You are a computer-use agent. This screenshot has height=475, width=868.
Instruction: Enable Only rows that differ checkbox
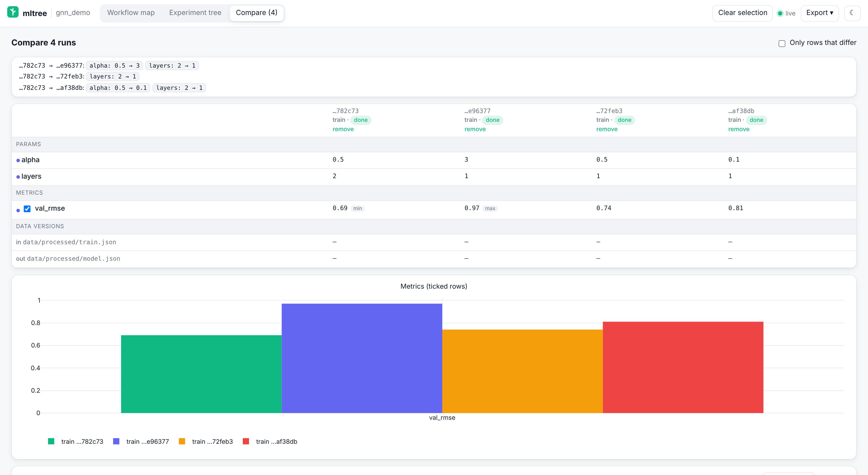[782, 43]
